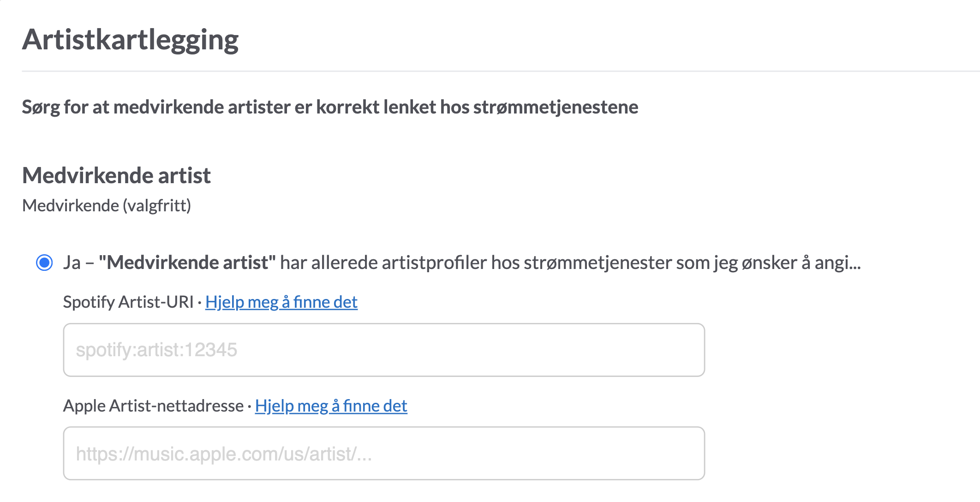980x502 pixels.
Task: Click the "Medvirkende (valgfritt)" subtitle text
Action: click(x=107, y=205)
